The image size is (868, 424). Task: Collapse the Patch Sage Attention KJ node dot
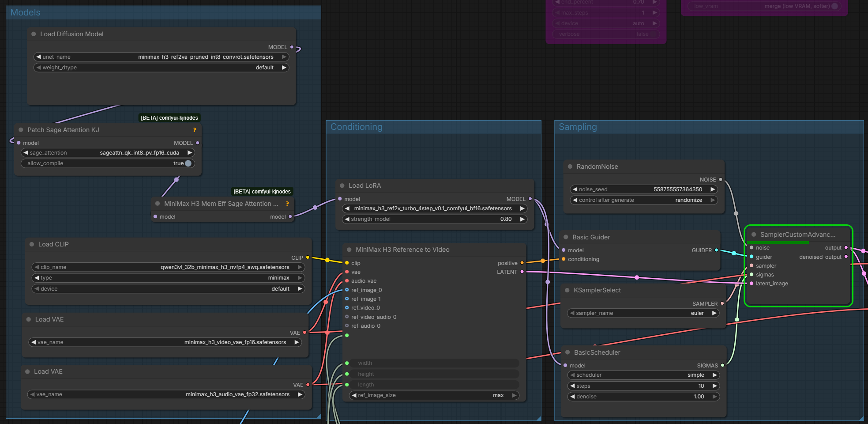coord(21,130)
